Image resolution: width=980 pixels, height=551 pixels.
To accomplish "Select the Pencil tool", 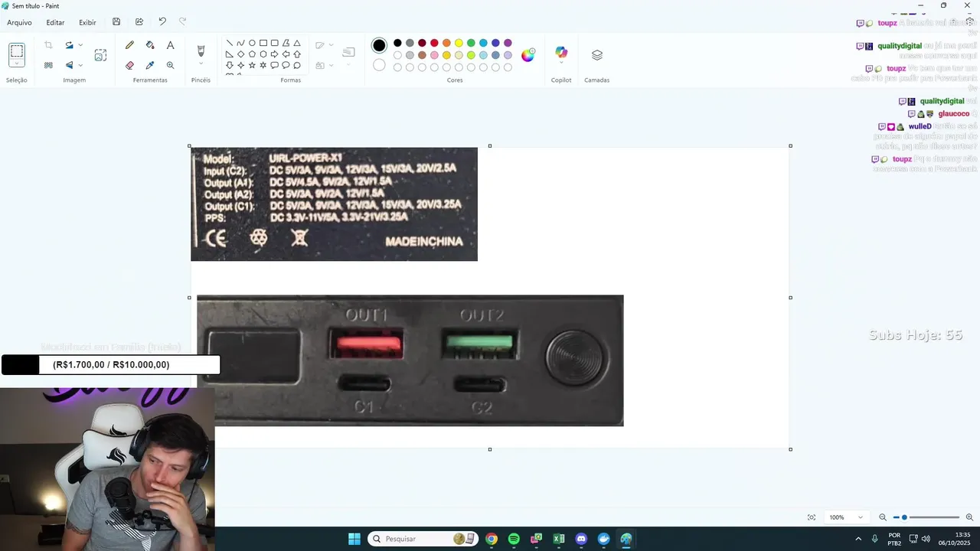I will 129,45.
